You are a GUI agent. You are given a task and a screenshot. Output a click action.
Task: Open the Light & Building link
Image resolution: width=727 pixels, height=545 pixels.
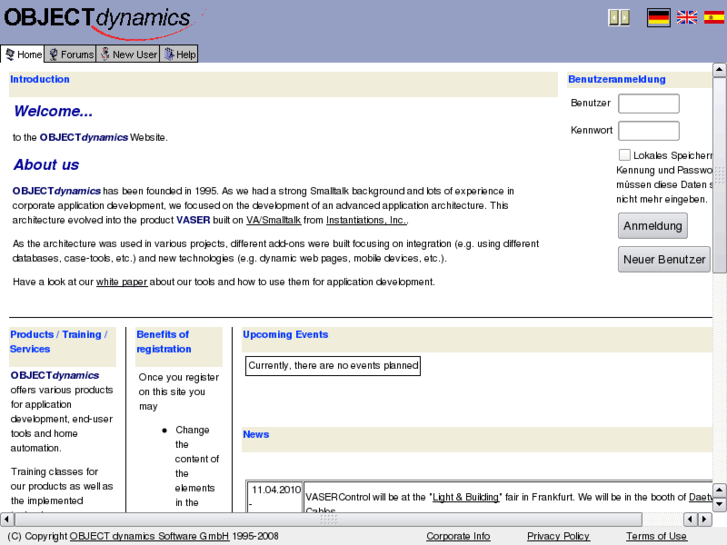[466, 497]
